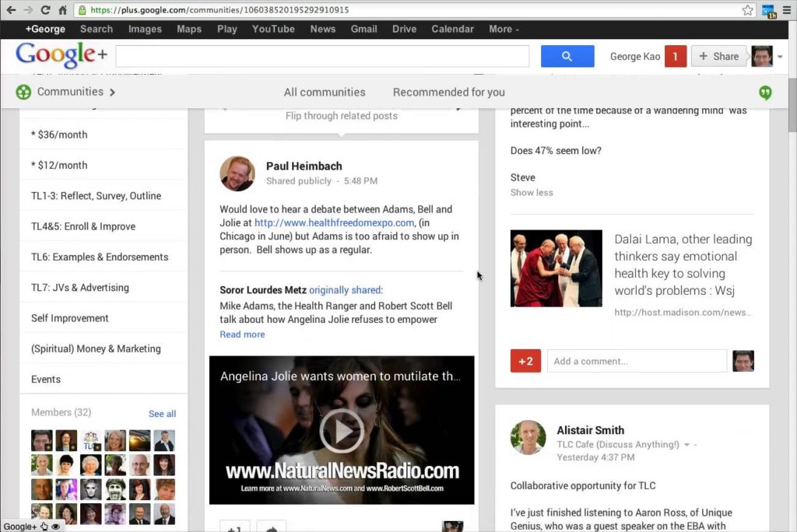The width and height of the screenshot is (797, 532).
Task: Open green Hangouts quote icon
Action: point(765,93)
